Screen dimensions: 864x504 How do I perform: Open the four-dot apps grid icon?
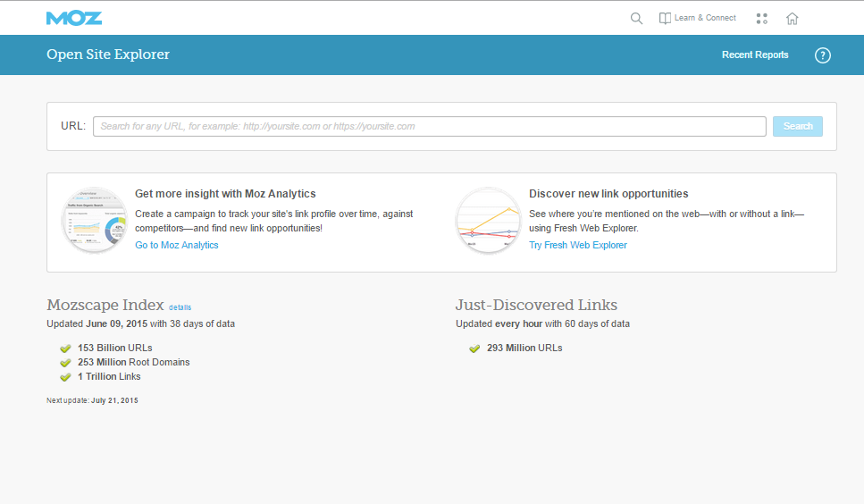[762, 18]
